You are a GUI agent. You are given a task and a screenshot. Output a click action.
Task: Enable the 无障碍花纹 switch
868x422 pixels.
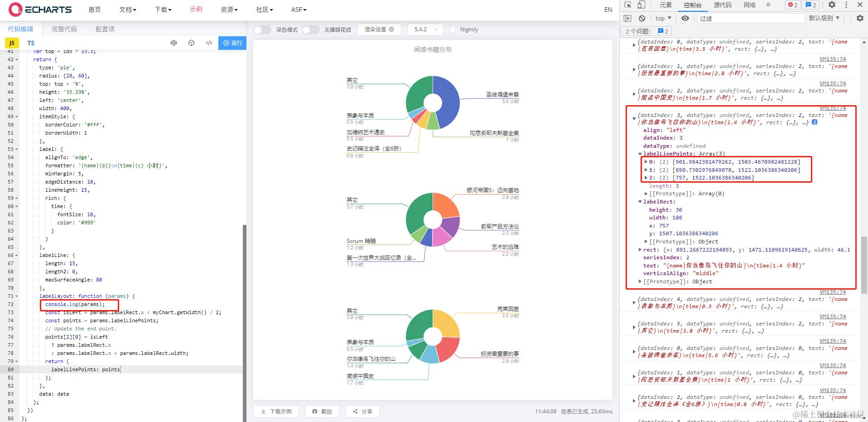pos(311,29)
